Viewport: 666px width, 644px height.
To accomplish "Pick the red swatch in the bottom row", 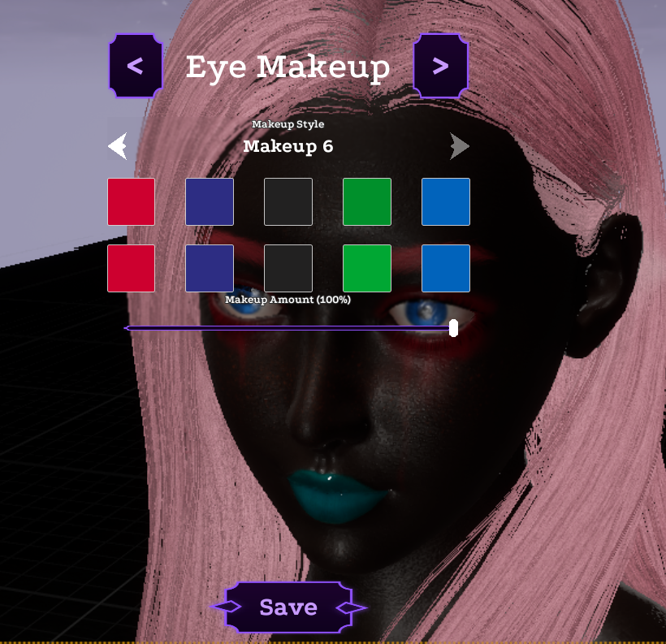I will tap(132, 268).
